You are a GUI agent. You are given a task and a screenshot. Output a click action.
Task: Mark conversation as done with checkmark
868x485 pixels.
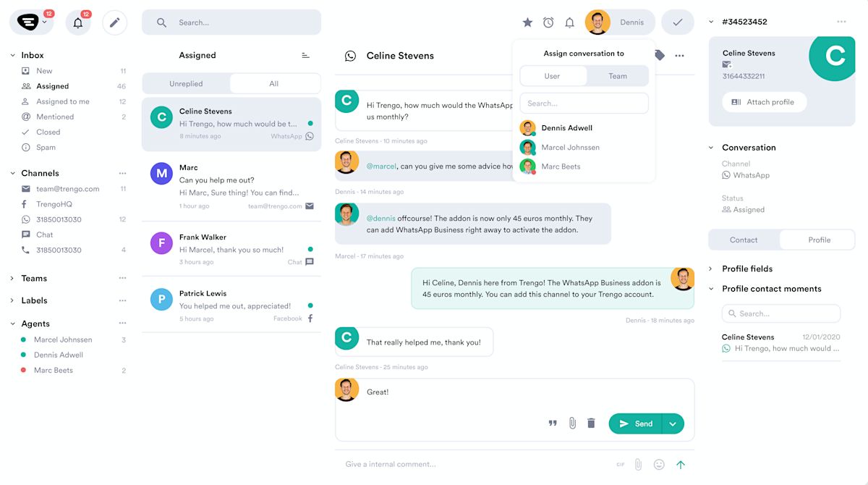(x=677, y=22)
